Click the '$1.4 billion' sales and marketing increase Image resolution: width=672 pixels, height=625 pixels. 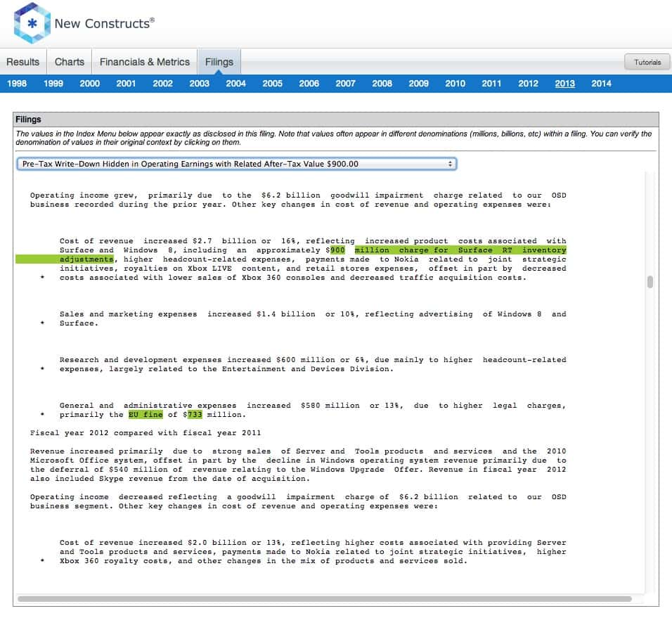pos(286,314)
